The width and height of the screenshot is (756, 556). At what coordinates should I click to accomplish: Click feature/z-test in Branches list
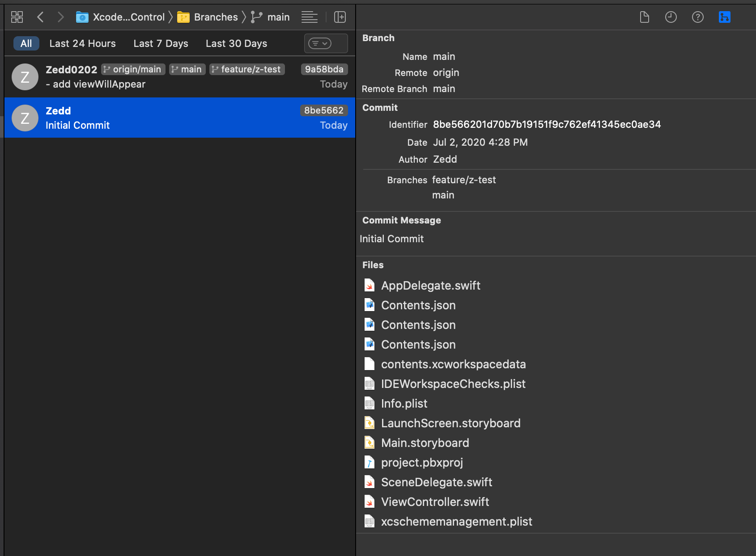[464, 180]
